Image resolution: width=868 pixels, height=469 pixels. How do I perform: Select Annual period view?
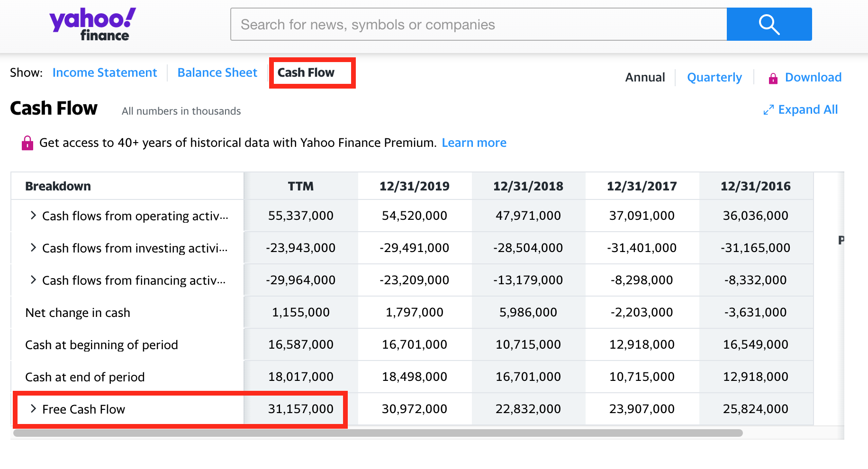click(x=645, y=77)
